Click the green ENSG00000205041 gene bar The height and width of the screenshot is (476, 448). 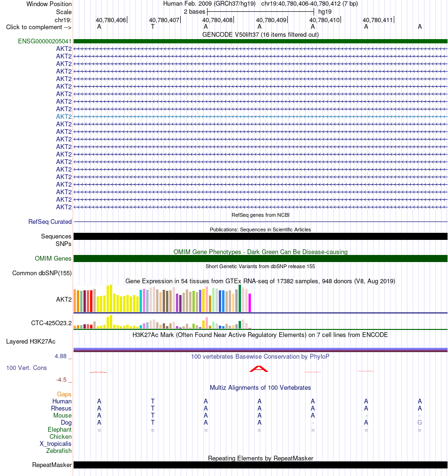tap(260, 41)
